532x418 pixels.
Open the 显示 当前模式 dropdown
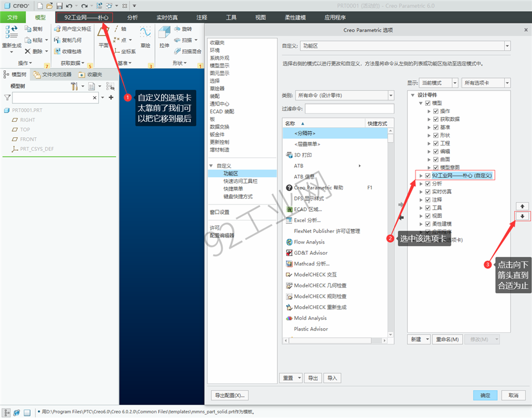coord(455,83)
